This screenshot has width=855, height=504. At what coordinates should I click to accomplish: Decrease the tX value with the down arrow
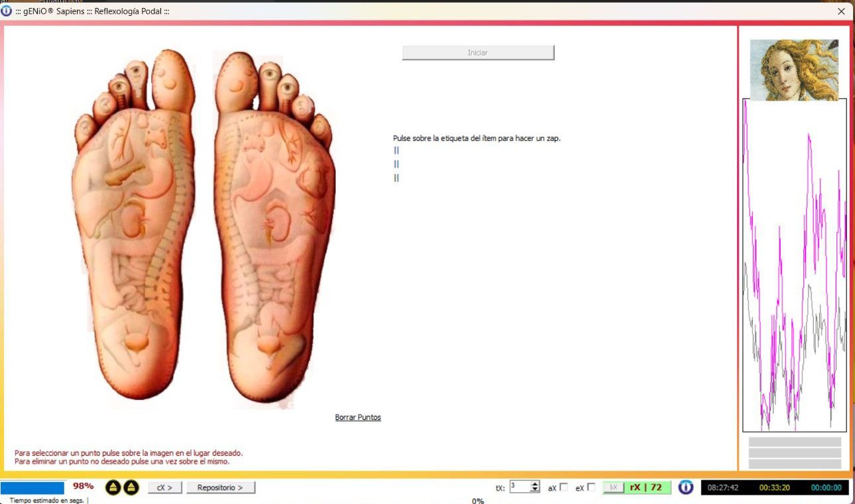point(535,490)
